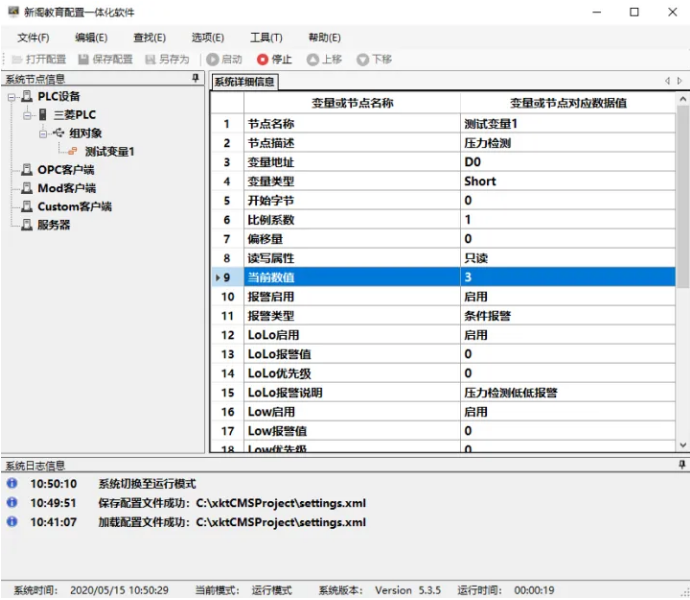This screenshot has width=690, height=600.
Task: Click the tab scroll left arrow
Action: coord(668,81)
